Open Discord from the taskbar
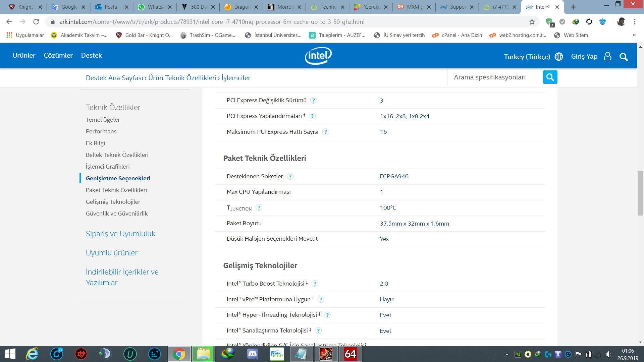 (x=252, y=354)
